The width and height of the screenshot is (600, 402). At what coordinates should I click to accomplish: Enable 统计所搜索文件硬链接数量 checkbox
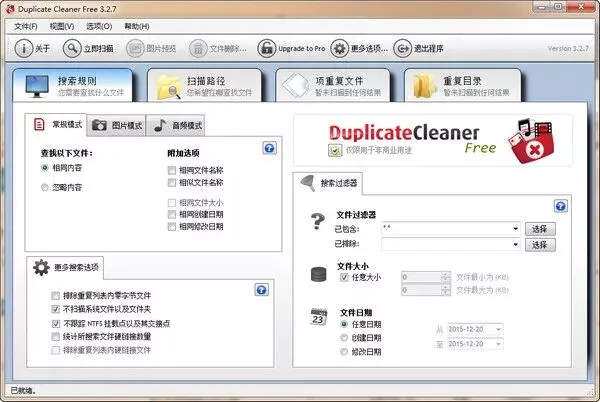[x=55, y=337]
